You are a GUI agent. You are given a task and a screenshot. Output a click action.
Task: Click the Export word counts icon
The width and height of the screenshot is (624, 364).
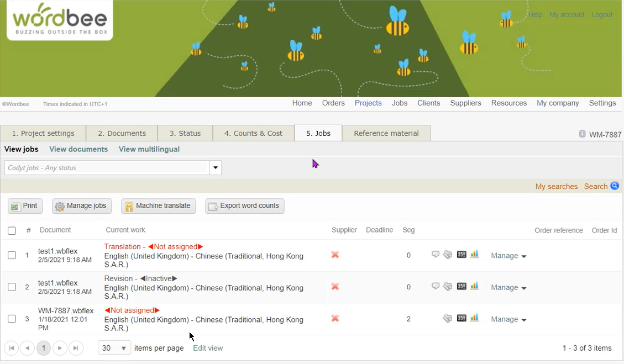tap(212, 205)
